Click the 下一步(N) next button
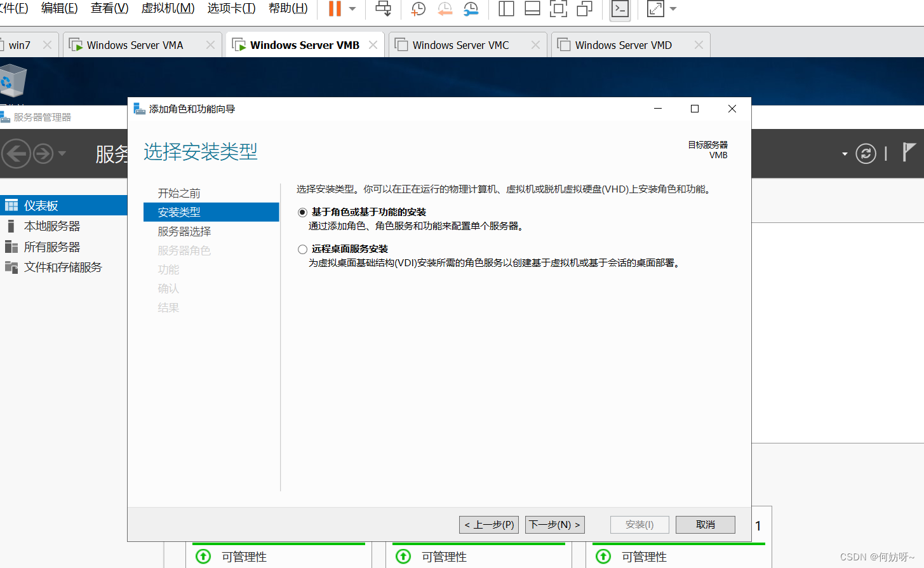This screenshot has height=568, width=924. pos(554,525)
